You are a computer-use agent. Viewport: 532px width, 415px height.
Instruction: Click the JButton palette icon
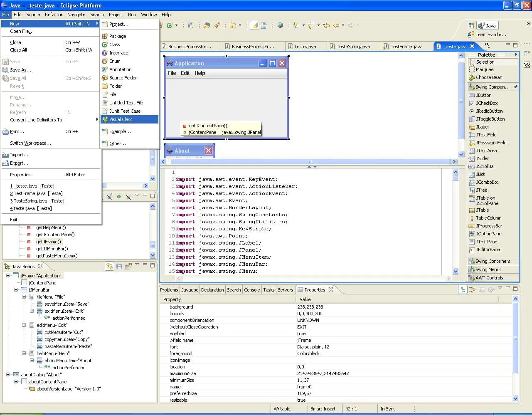click(x=472, y=95)
